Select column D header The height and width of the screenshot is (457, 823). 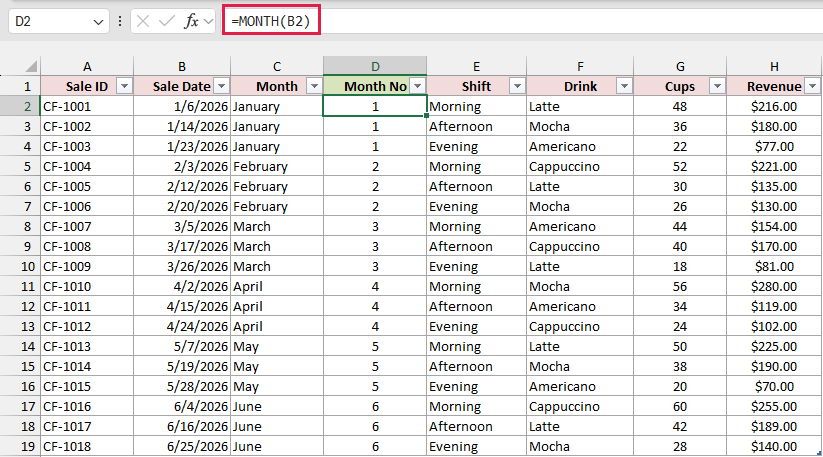(x=375, y=67)
